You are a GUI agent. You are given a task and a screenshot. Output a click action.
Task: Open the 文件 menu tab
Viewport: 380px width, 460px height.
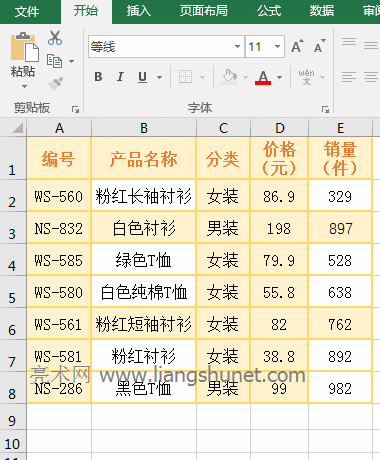tap(27, 12)
